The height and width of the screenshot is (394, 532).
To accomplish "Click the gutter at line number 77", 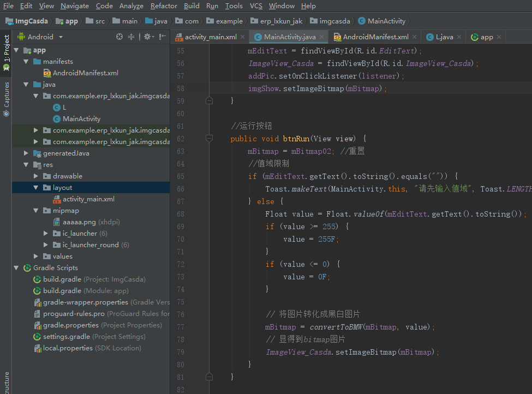I will 181,327.
